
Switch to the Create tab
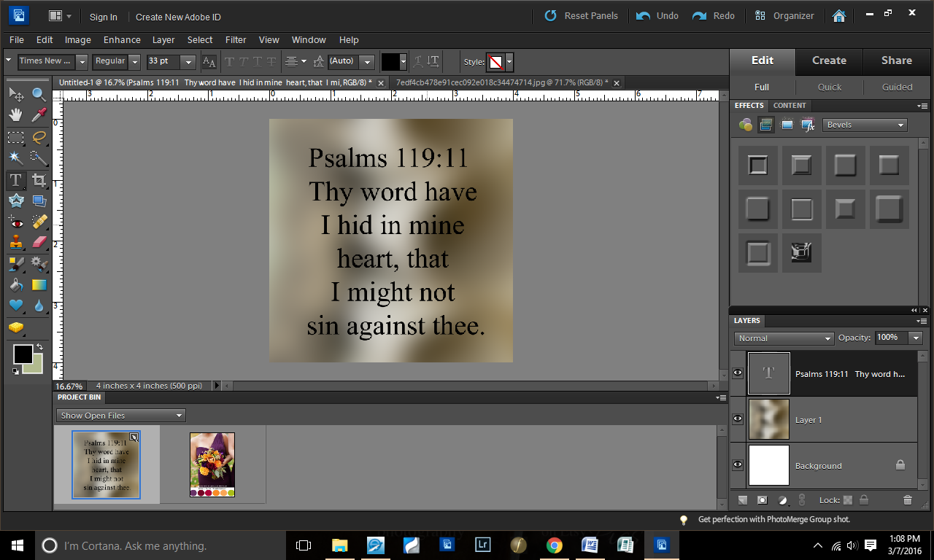[829, 61]
